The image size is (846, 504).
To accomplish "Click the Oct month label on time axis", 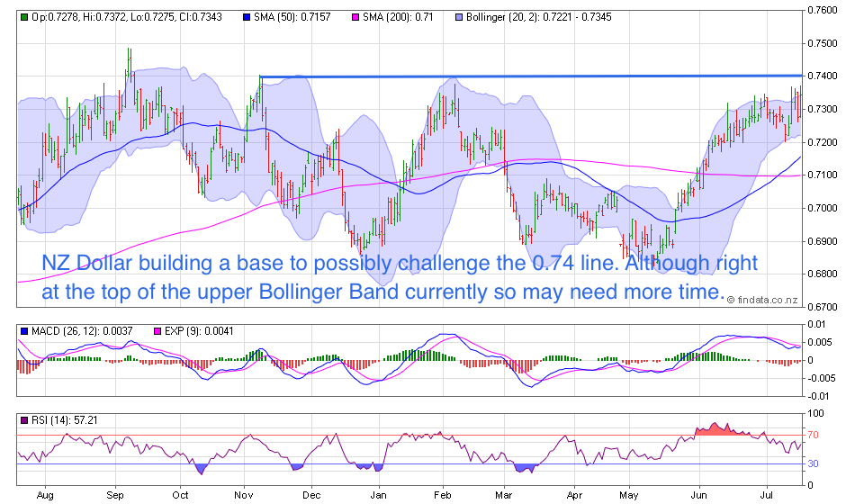I will tap(180, 496).
